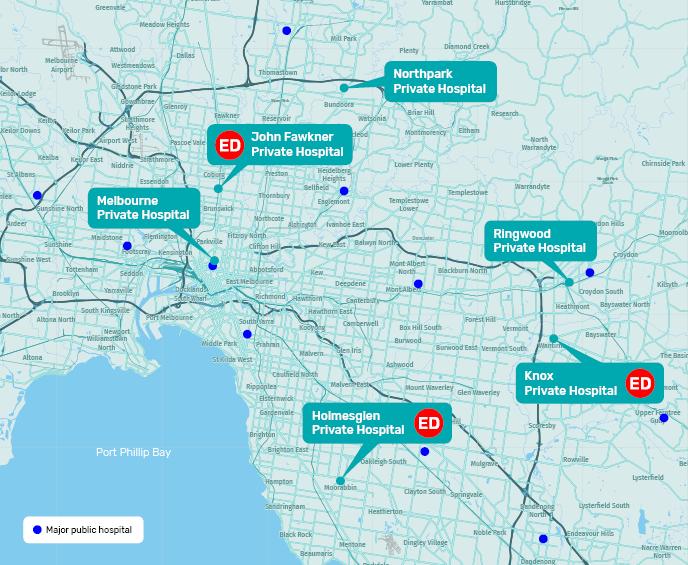Select the public hospital dot near Heidelberg

click(x=344, y=190)
